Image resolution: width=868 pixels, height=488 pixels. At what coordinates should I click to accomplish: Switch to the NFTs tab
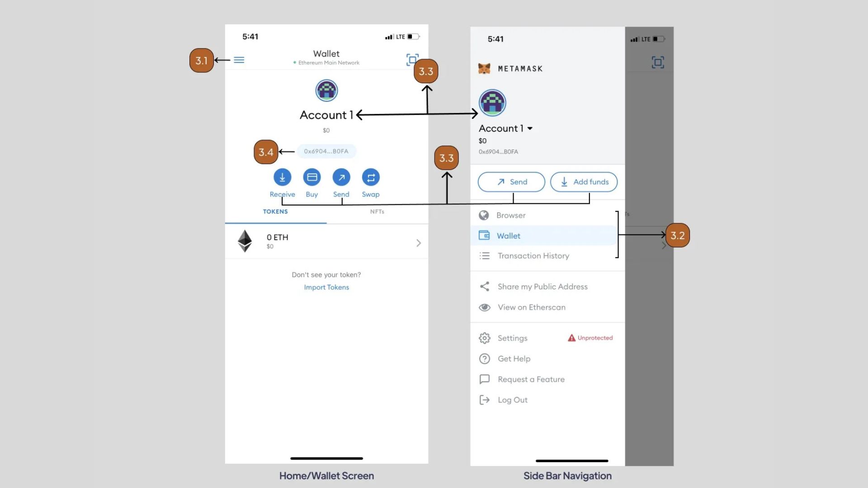(377, 211)
